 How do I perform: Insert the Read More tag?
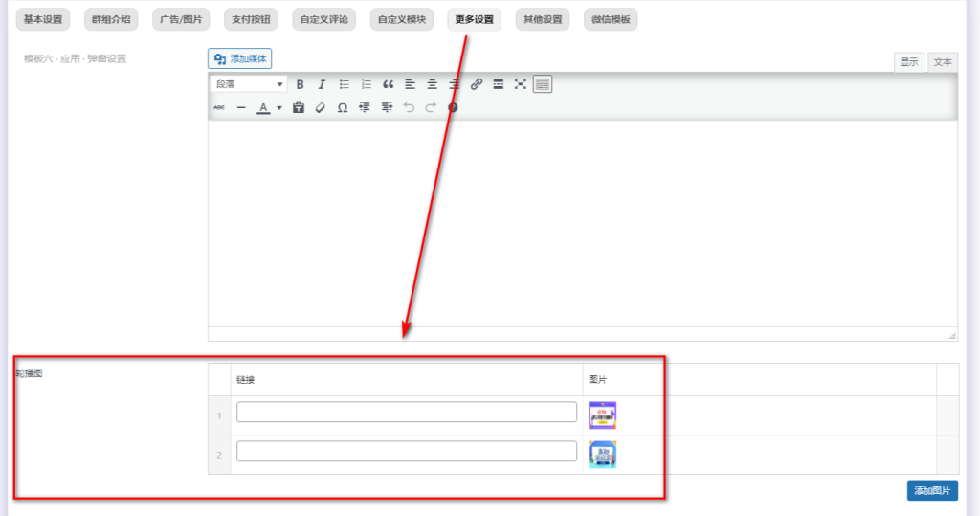coord(499,84)
